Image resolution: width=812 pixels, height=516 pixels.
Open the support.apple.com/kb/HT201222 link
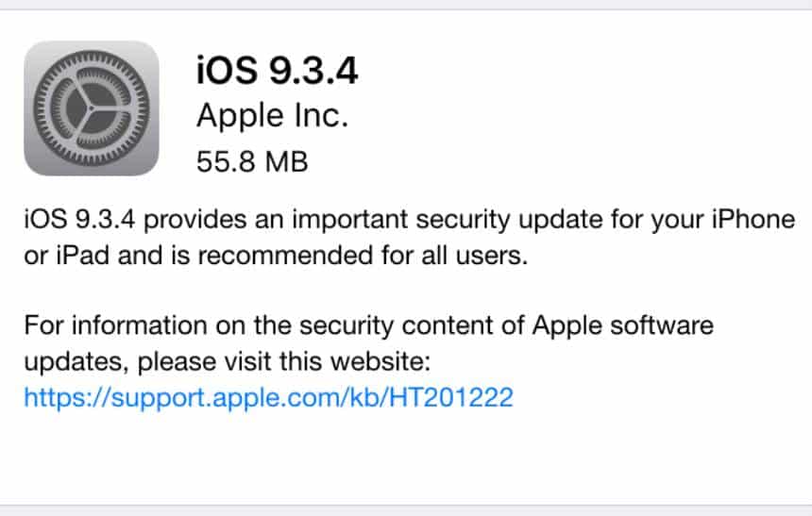[x=268, y=397]
